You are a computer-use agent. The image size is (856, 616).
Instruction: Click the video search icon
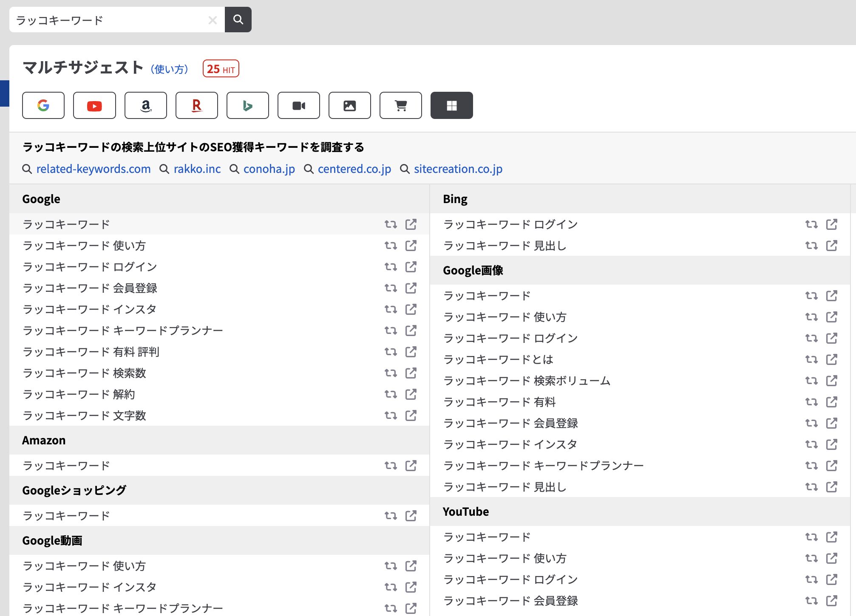tap(299, 105)
